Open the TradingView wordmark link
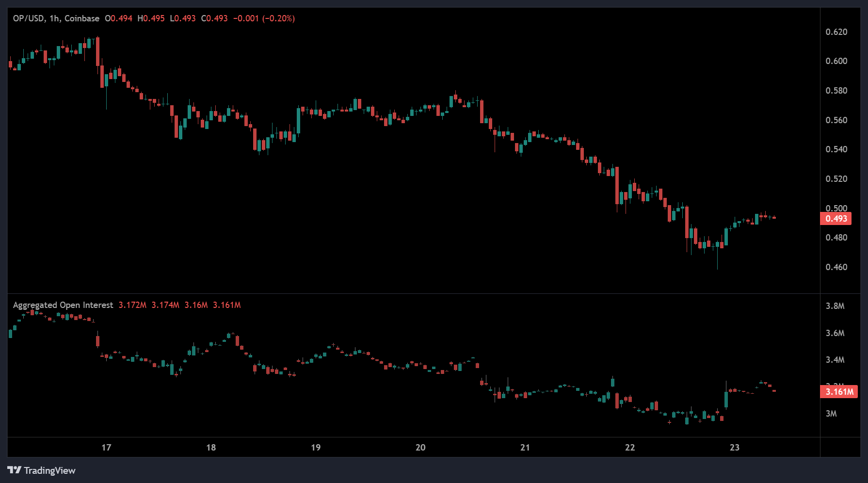 click(49, 470)
